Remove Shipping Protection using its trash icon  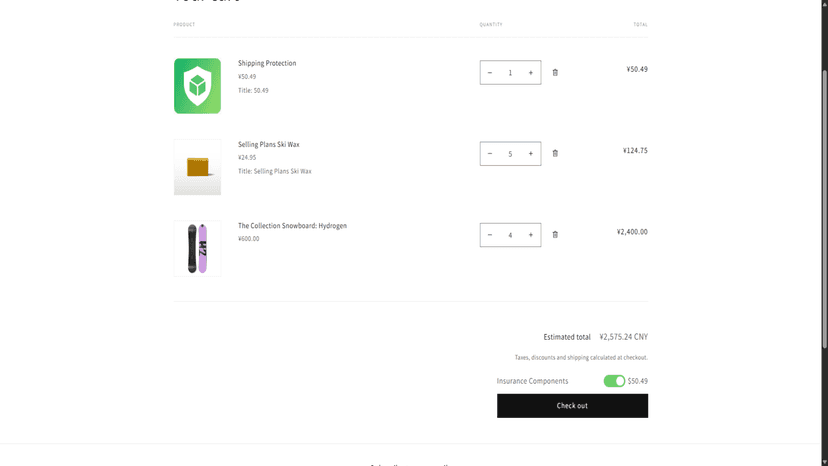(555, 72)
